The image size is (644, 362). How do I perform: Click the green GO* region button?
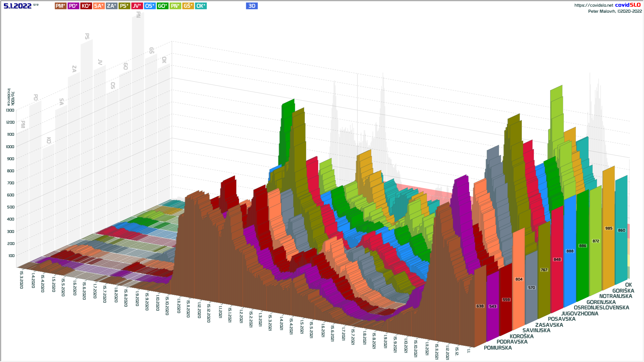click(x=163, y=6)
